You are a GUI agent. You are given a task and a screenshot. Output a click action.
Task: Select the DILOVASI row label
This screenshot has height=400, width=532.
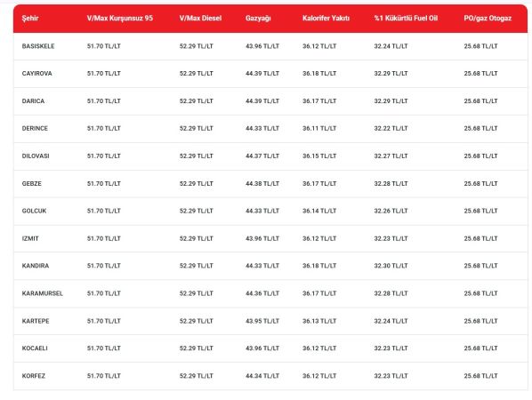click(36, 156)
